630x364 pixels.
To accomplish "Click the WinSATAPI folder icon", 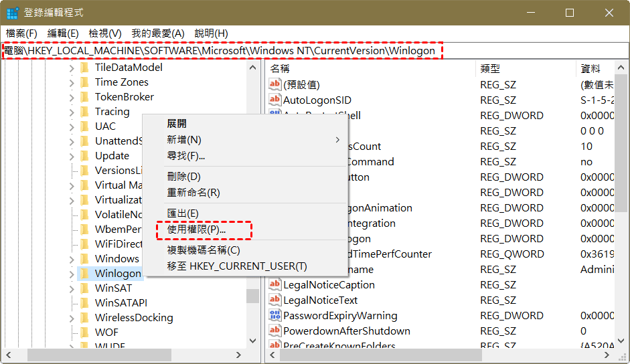I will [84, 303].
